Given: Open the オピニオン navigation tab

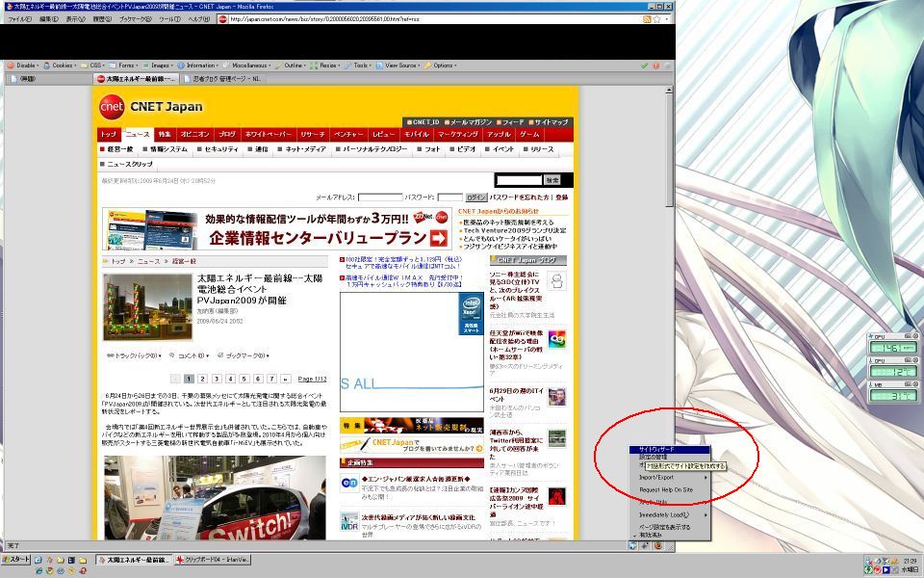Looking at the screenshot, I should 195,135.
